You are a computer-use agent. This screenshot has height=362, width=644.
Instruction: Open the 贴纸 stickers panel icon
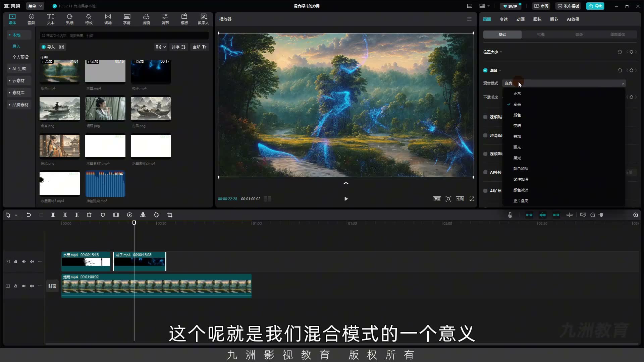69,19
